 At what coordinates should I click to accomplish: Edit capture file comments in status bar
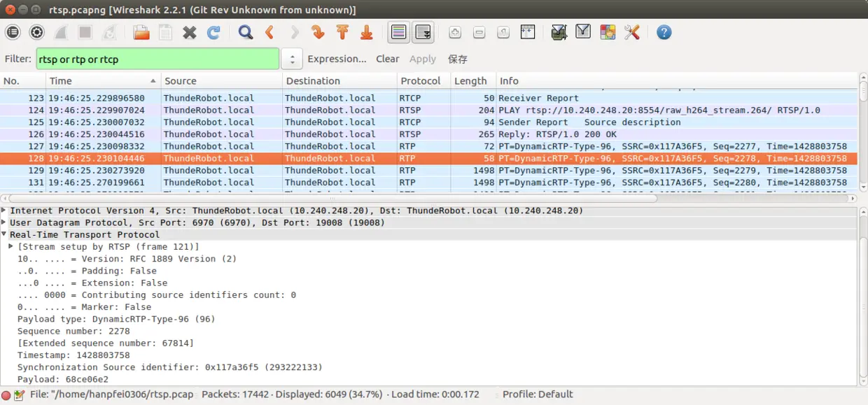tap(19, 395)
